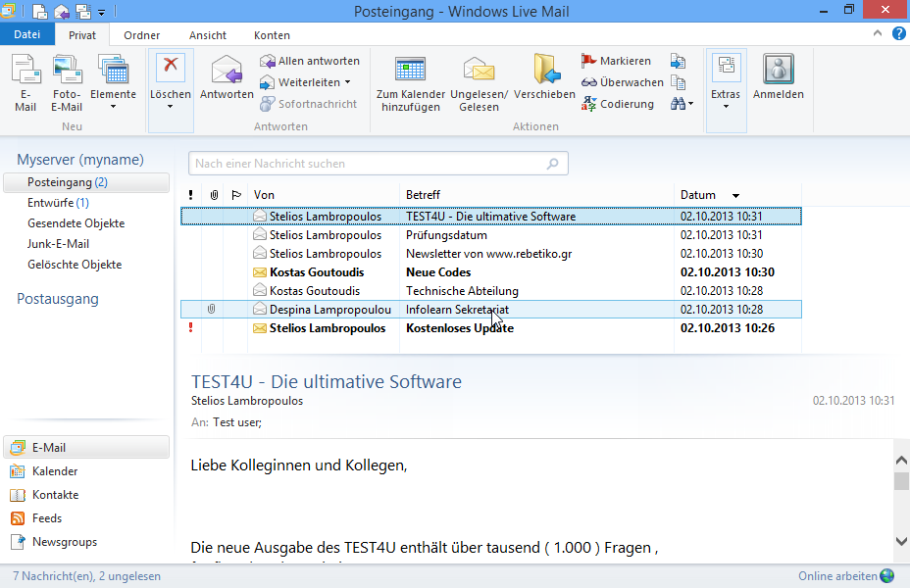The image size is (910, 588).
Task: Expand the binoculars dropdown arrow
Action: (x=690, y=104)
